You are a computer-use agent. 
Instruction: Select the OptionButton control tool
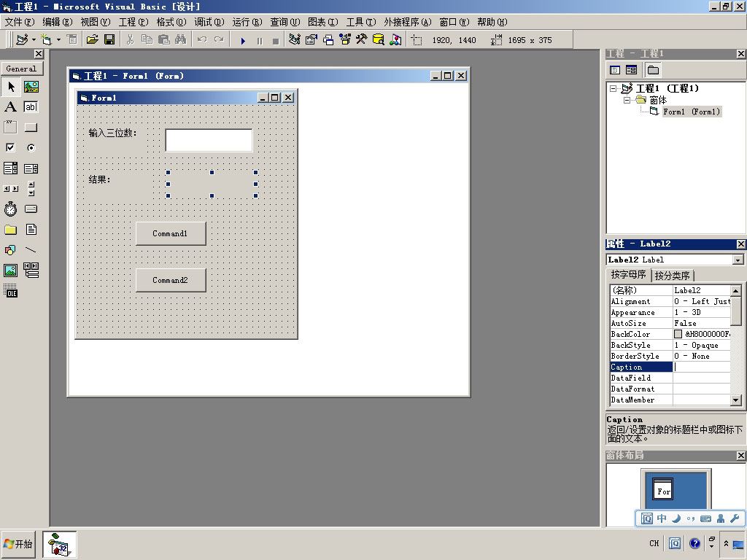pyautogui.click(x=31, y=147)
